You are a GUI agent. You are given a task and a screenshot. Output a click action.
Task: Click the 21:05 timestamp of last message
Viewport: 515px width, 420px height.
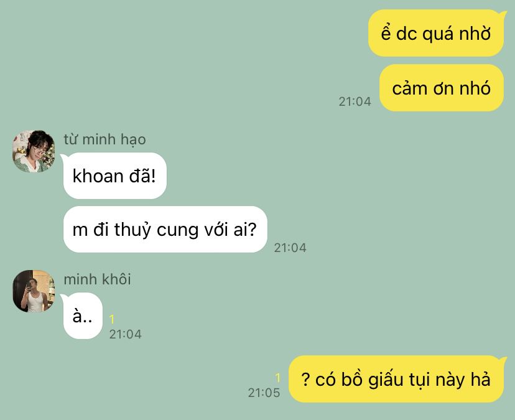[x=264, y=393]
